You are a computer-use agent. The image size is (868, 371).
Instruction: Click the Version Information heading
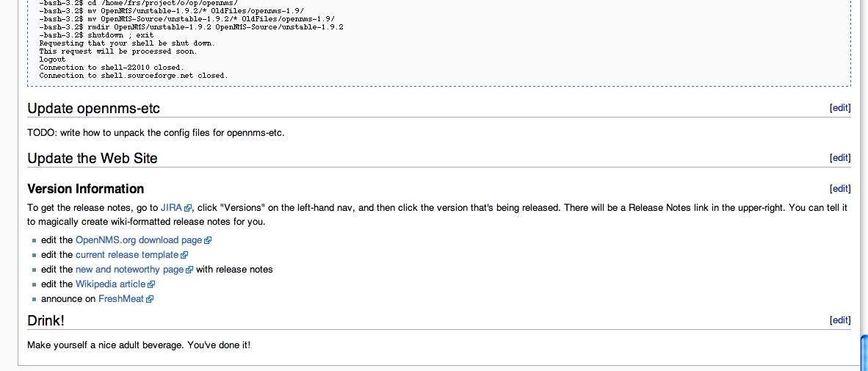[86, 189]
